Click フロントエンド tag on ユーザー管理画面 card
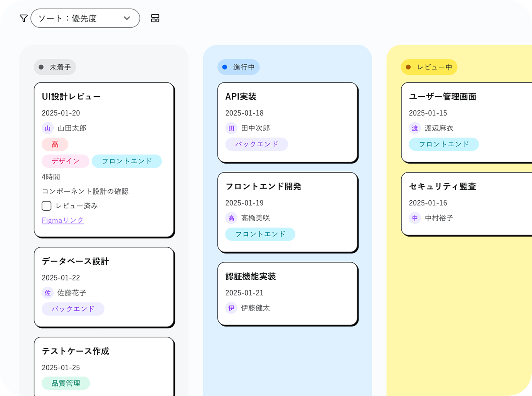The height and width of the screenshot is (396, 532). point(444,144)
